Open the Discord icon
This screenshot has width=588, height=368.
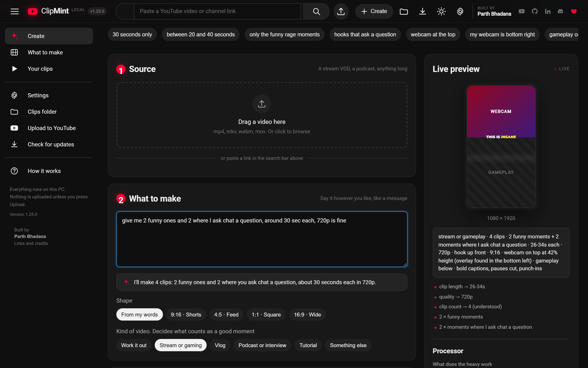(x=561, y=11)
